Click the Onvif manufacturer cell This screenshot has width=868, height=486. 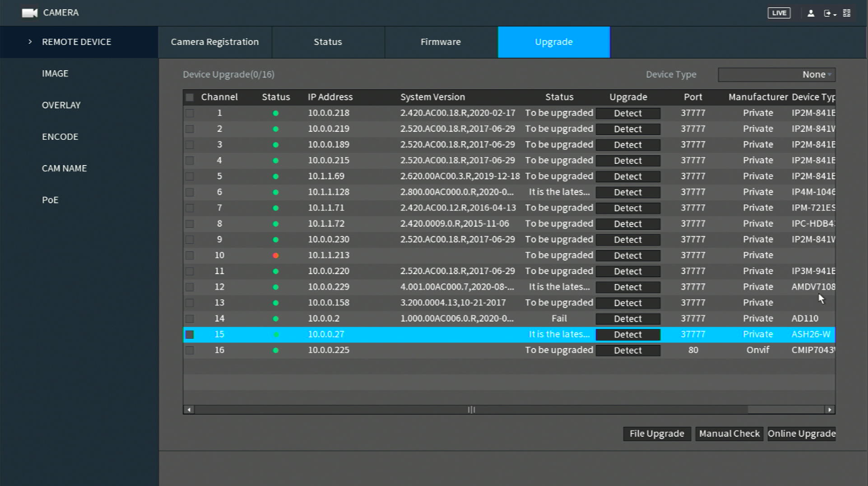[x=758, y=350]
